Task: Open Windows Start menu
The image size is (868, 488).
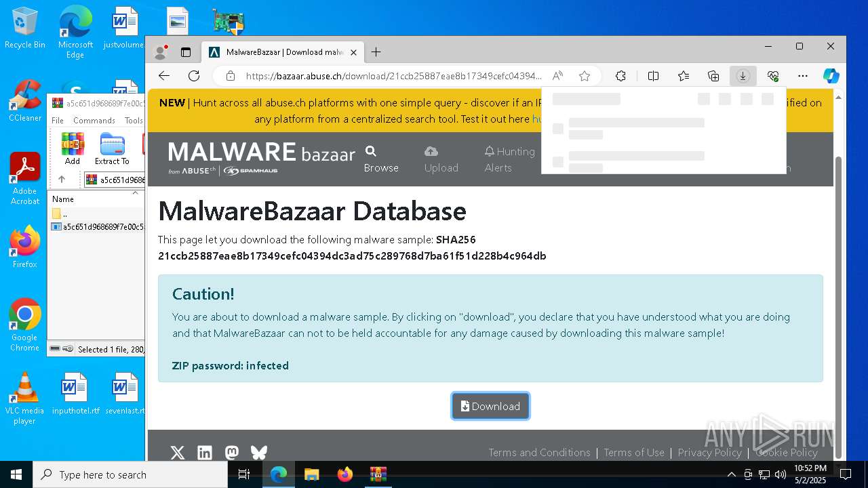Action: point(16,474)
